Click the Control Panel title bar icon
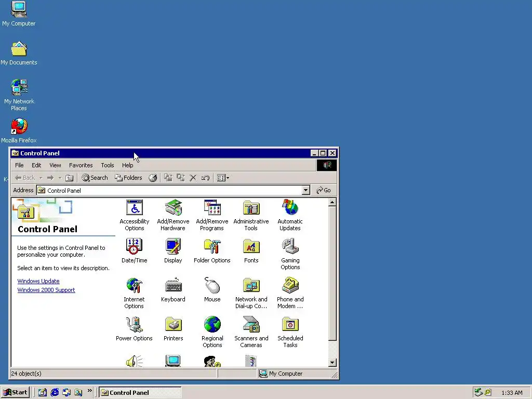This screenshot has height=399, width=532. pyautogui.click(x=15, y=153)
